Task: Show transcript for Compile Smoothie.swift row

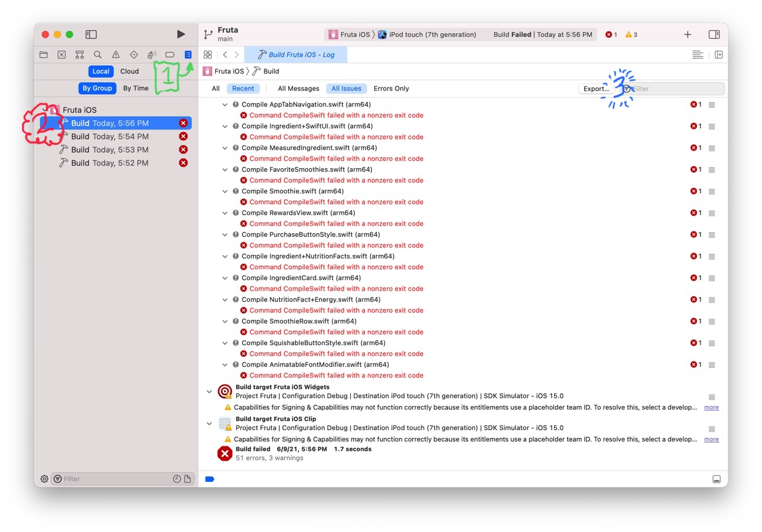Action: point(712,192)
